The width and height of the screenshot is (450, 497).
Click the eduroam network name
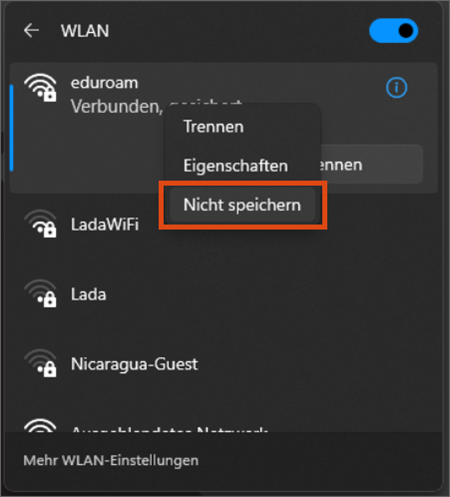click(104, 83)
